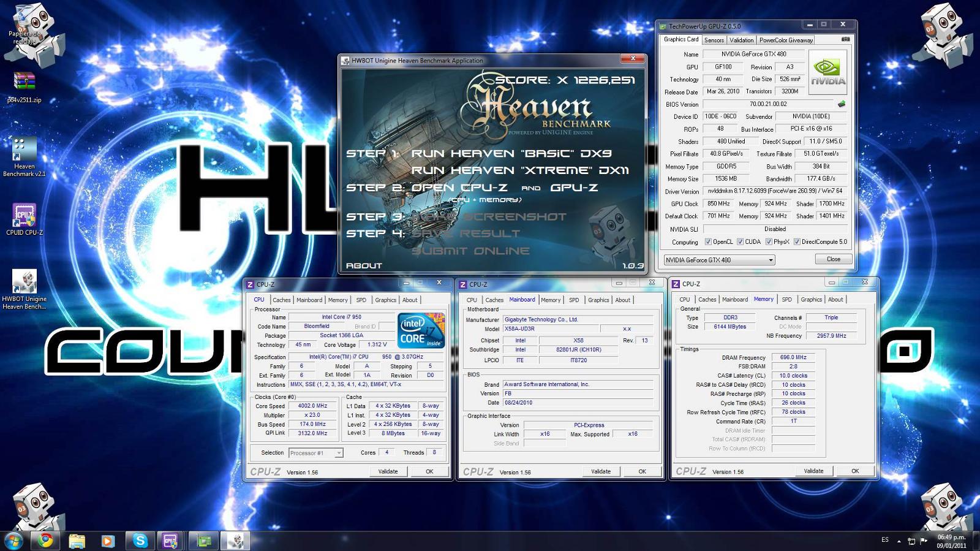This screenshot has height=551, width=980.
Task: Click Close button in GPU-Z
Action: [x=834, y=259]
